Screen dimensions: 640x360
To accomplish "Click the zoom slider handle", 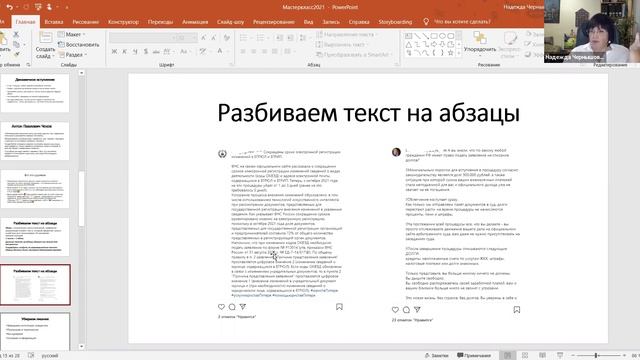I will (596, 356).
